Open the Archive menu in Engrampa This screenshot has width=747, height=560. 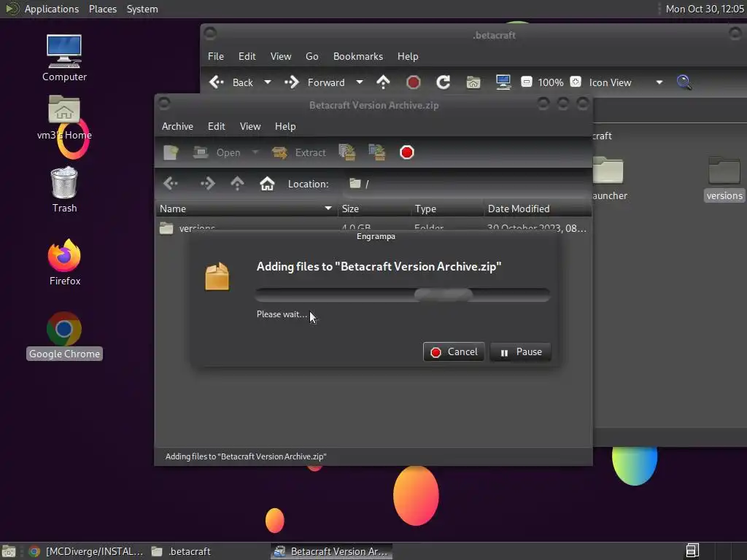(177, 126)
